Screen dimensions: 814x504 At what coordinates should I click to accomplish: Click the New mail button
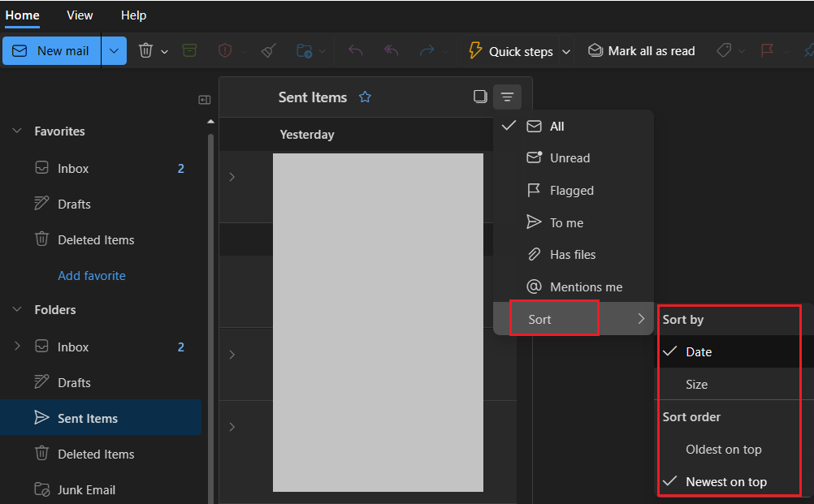coord(51,51)
